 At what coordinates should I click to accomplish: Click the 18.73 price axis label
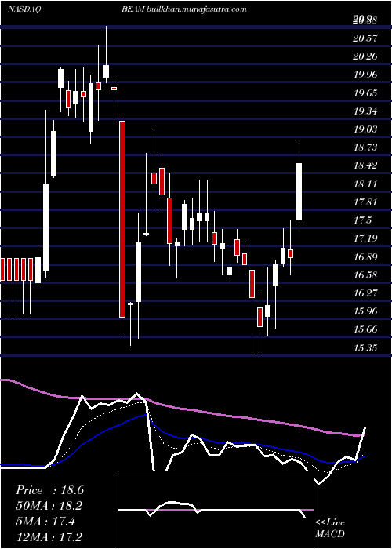(x=365, y=147)
